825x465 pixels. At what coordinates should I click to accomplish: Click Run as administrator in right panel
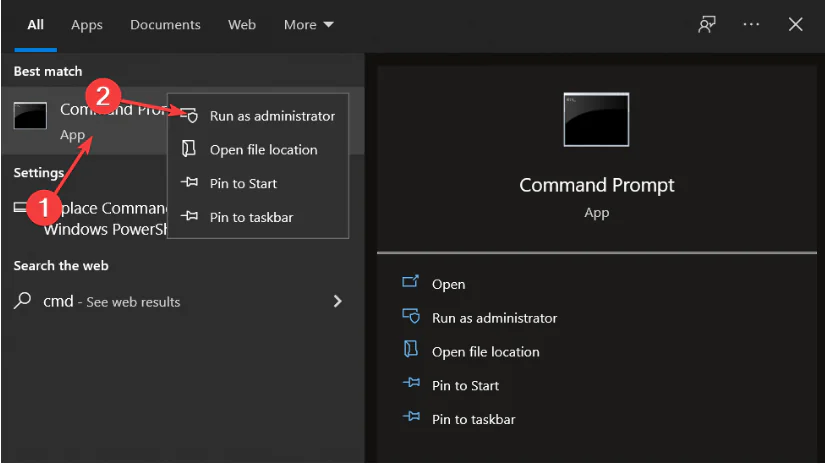(x=494, y=318)
